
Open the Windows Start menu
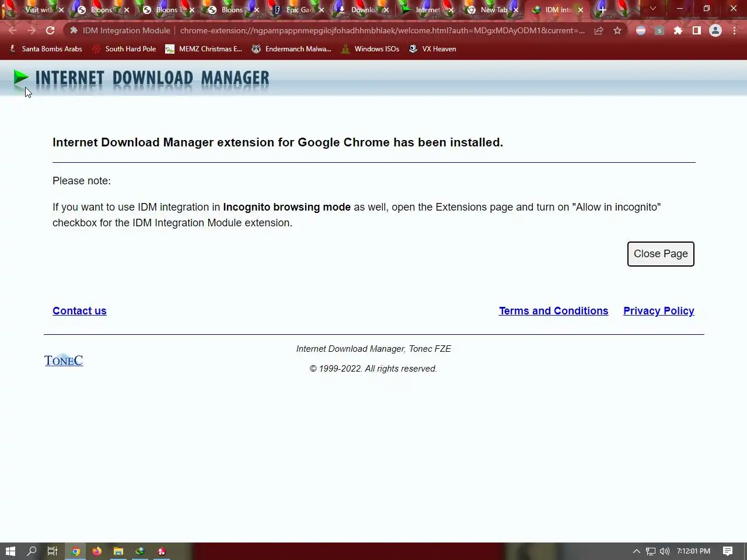11,551
